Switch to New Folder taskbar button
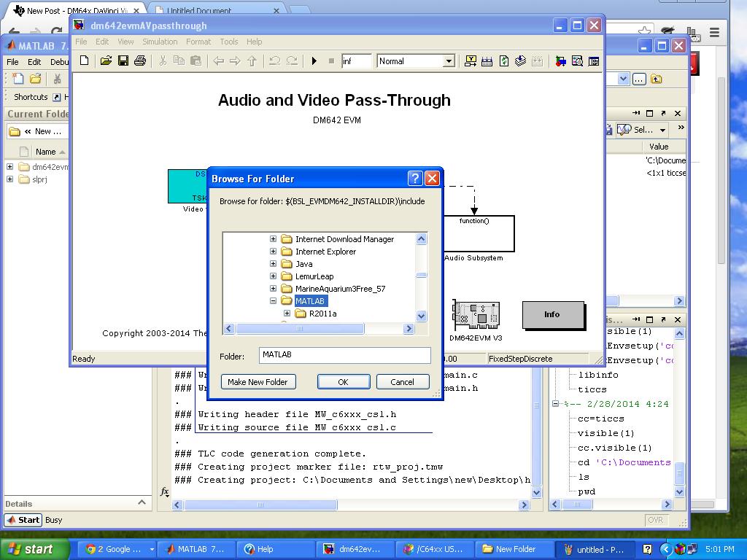747x560 pixels. click(x=516, y=549)
